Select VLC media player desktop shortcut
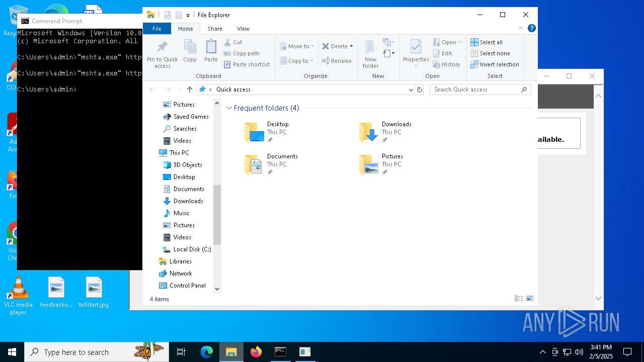The image size is (644, 362). pyautogui.click(x=18, y=296)
